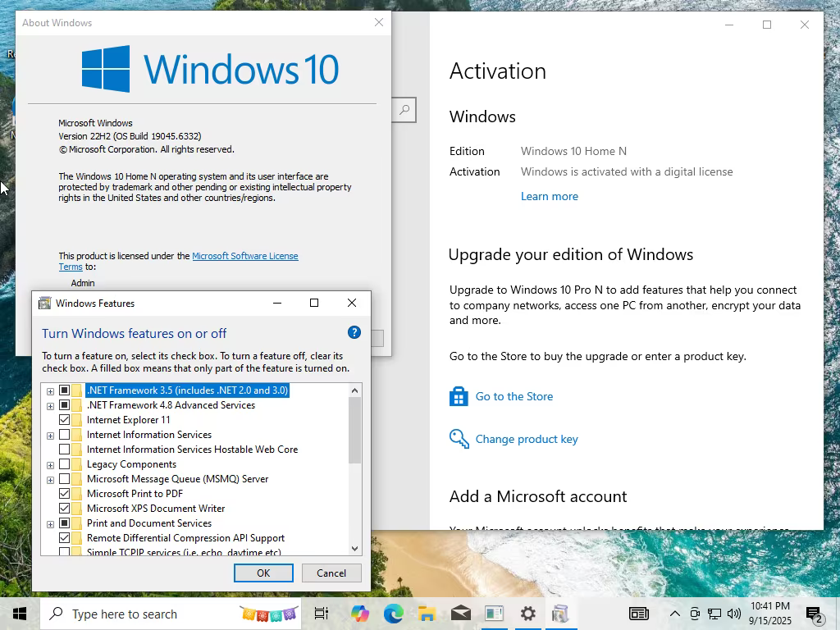
Task: Open File Explorer from the taskbar
Action: pyautogui.click(x=427, y=614)
